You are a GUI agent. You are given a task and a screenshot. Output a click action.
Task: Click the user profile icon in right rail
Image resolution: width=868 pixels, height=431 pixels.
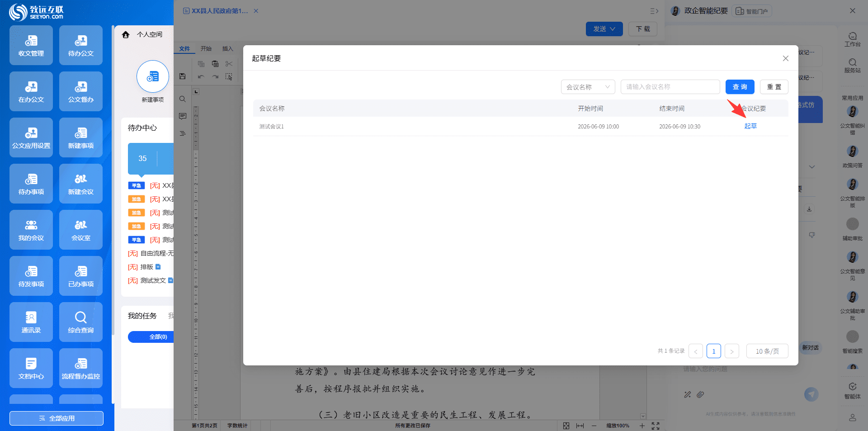(853, 417)
